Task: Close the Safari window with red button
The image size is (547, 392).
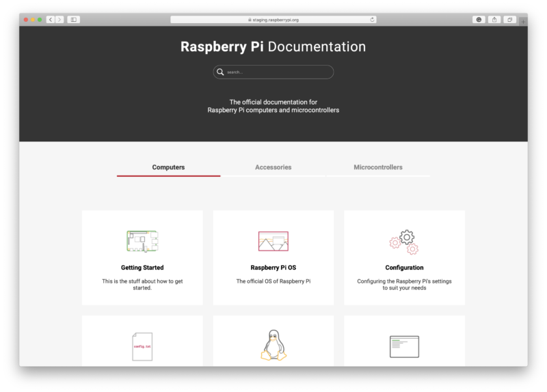Action: click(x=26, y=20)
